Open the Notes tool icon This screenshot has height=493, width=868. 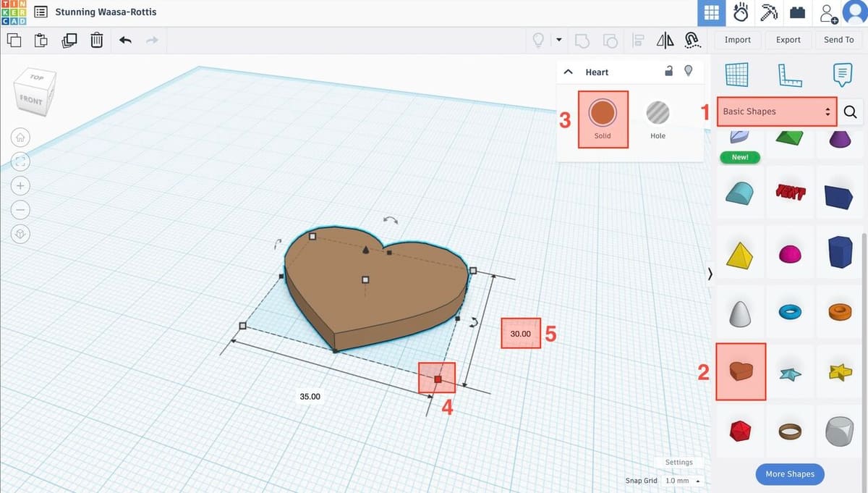pos(841,74)
